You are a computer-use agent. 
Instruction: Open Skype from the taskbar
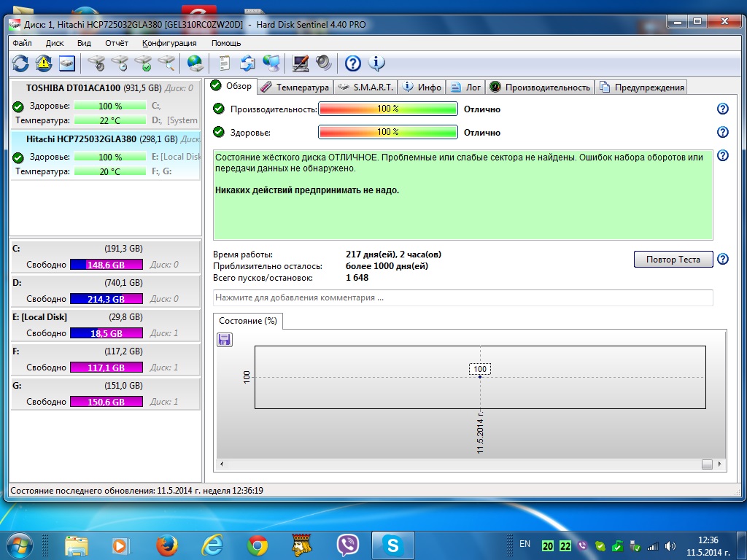point(393,544)
